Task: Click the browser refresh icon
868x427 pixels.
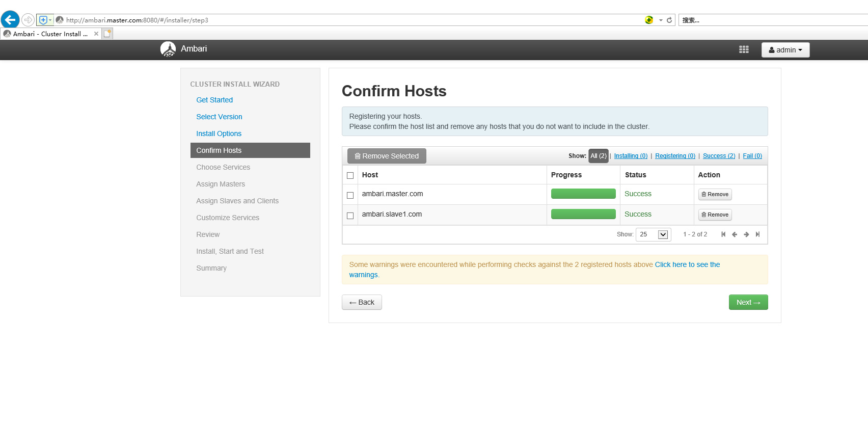Action: click(669, 20)
